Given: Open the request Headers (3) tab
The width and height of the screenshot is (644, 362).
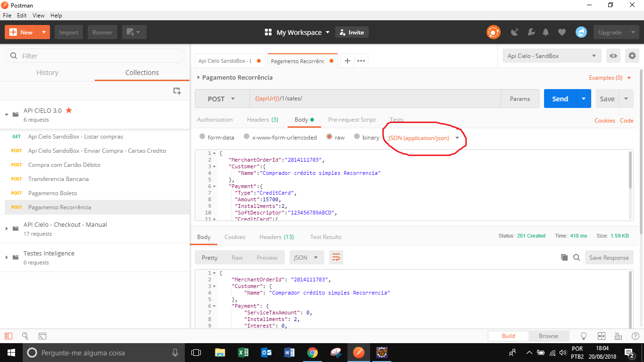Looking at the screenshot, I should pyautogui.click(x=263, y=120).
